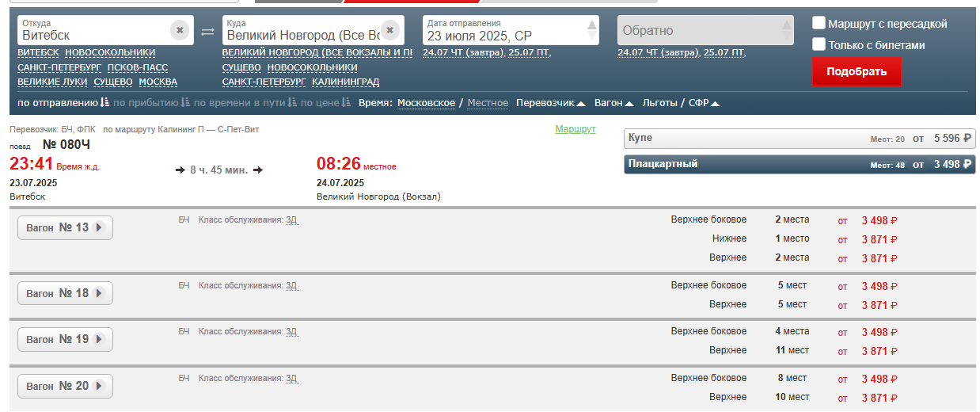Click the Обратно return date field
Screen dimensions: 980x412
tap(697, 31)
